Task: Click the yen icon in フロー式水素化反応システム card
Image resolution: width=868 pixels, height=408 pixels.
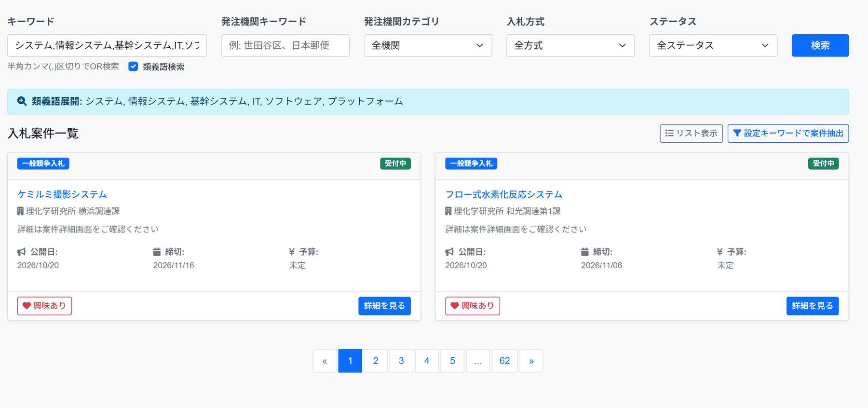Action: tap(720, 252)
